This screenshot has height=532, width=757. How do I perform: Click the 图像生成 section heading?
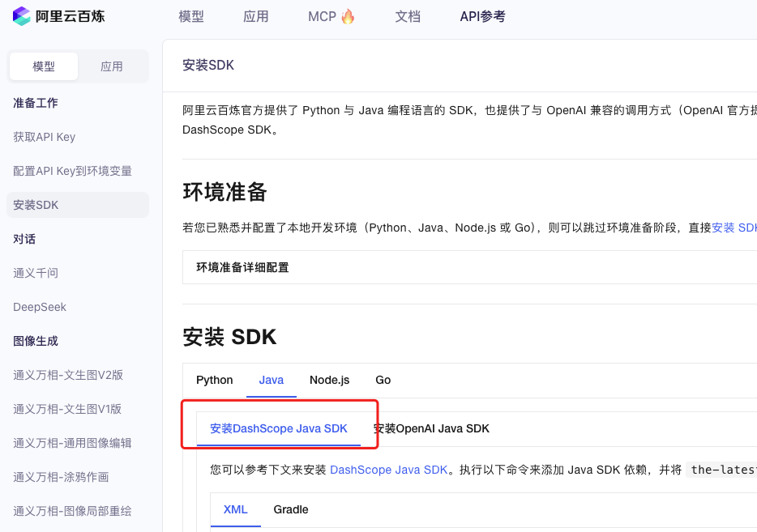36,341
